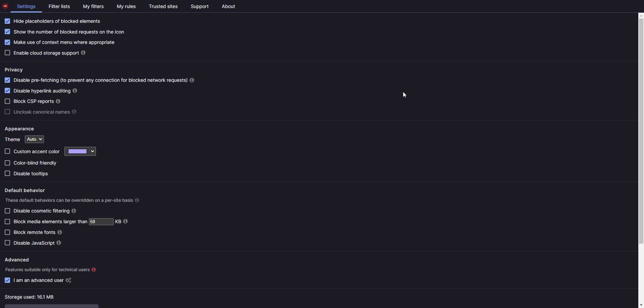
Task: Check Block media elements larger than
Action: tap(7, 222)
